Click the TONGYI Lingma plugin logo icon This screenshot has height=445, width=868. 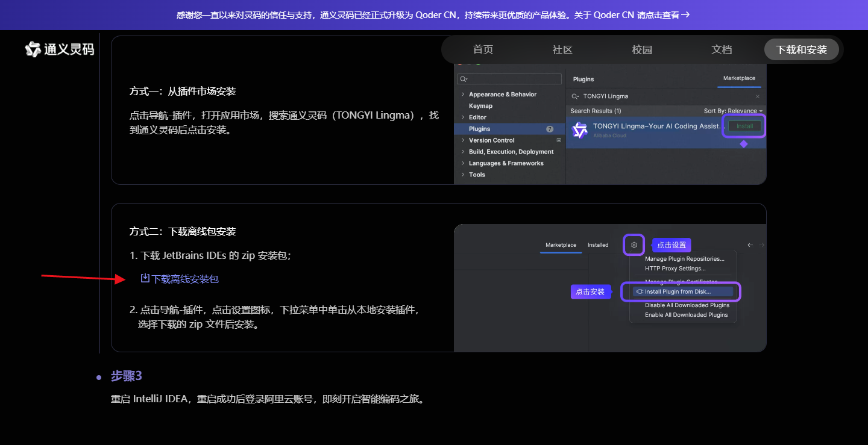(579, 130)
